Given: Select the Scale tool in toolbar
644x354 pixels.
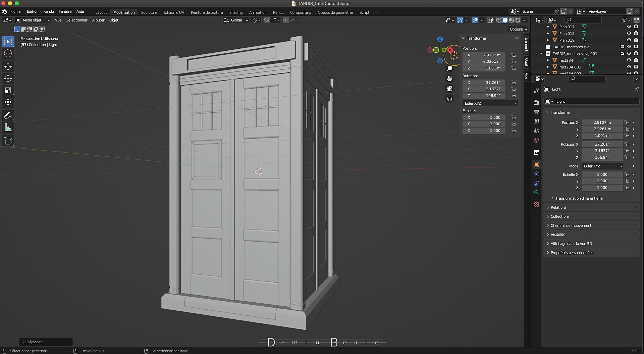Looking at the screenshot, I should (x=8, y=90).
